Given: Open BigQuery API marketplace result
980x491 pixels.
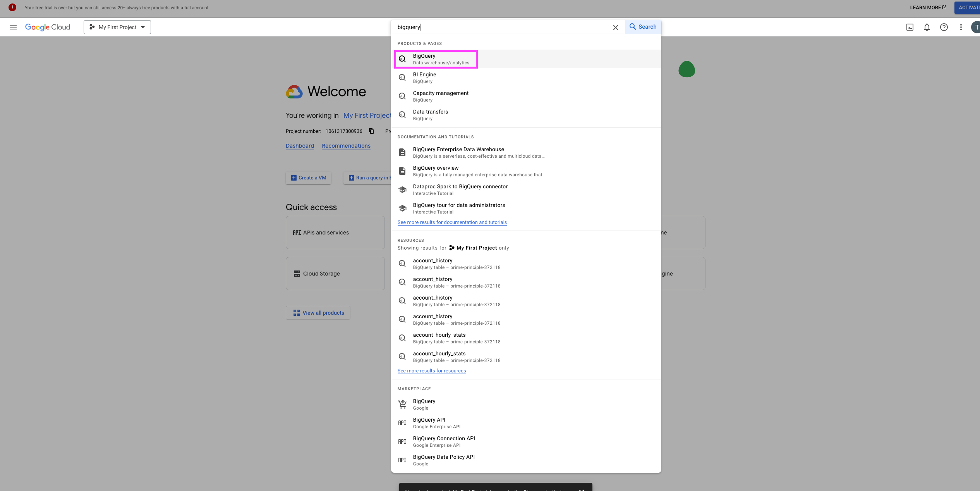Looking at the screenshot, I should pyautogui.click(x=526, y=423).
